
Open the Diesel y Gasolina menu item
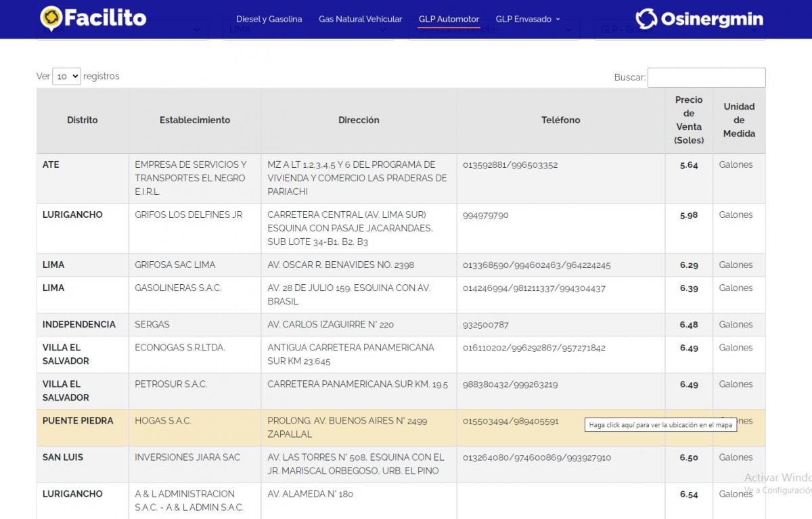pos(269,19)
